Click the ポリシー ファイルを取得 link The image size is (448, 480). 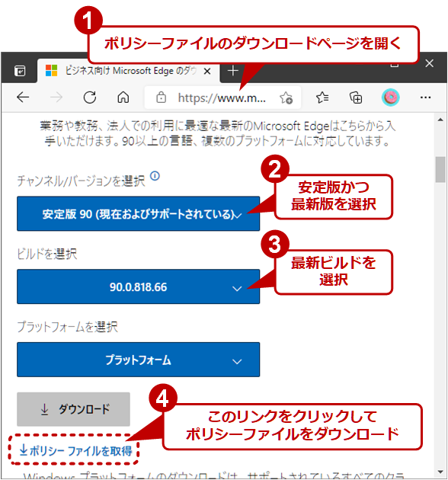75,450
